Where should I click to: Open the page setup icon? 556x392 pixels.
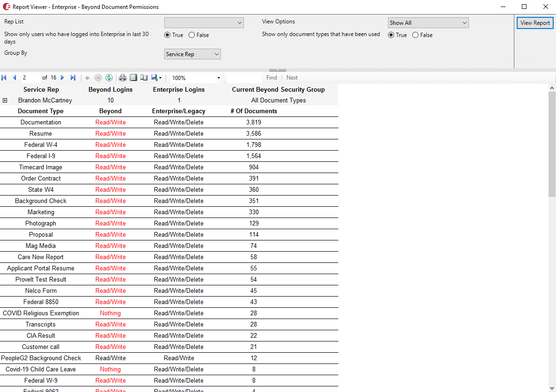[144, 78]
